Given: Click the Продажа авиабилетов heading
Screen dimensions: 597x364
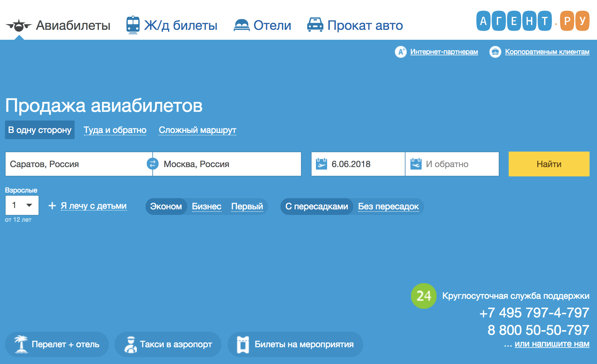Looking at the screenshot, I should (x=104, y=106).
